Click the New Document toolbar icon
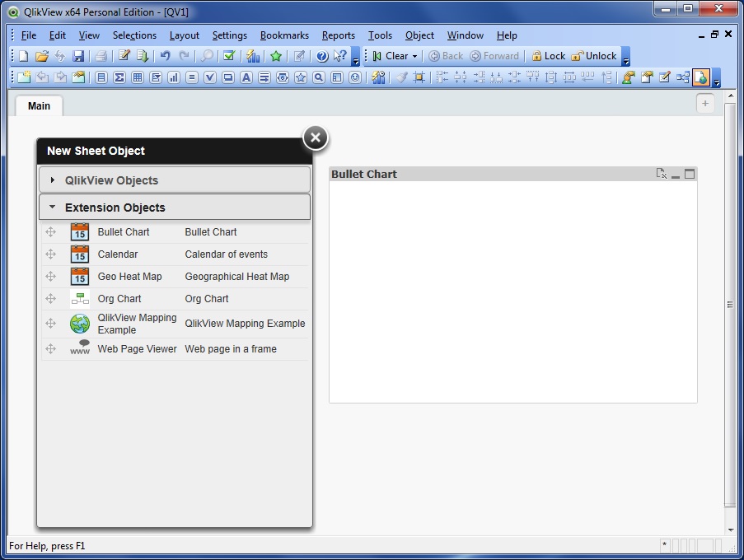The width and height of the screenshot is (744, 560). 23,56
